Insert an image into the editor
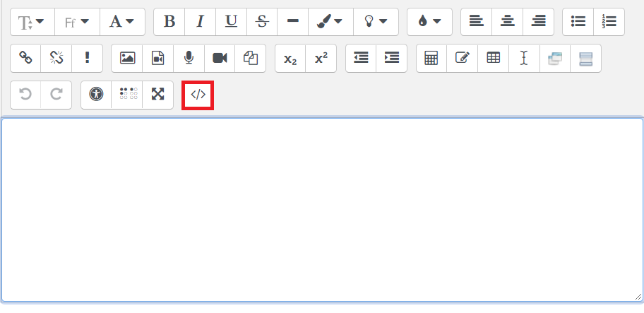Image resolution: width=644 pixels, height=313 pixels. tap(127, 59)
